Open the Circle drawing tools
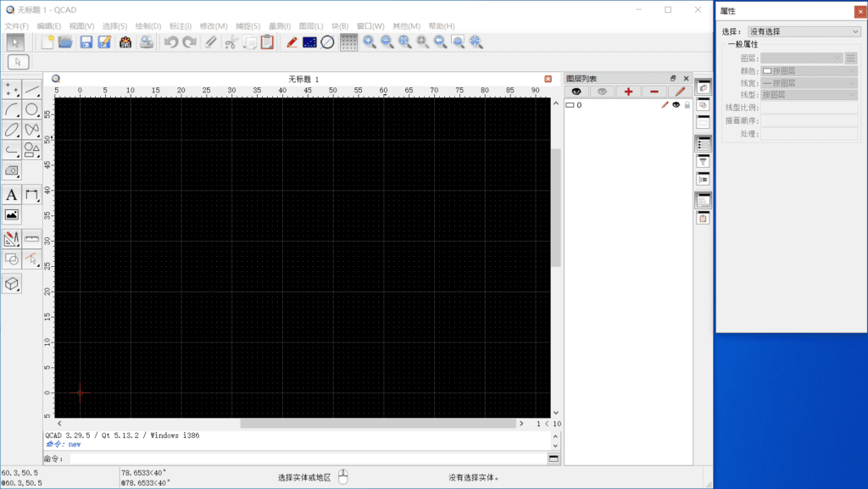Screen dimensions: 868x489 coord(31,109)
